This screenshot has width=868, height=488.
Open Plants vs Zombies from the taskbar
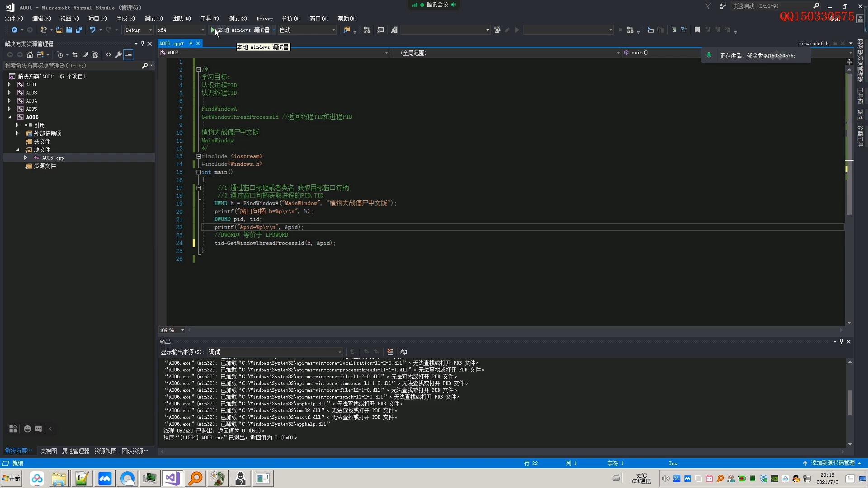pos(217,478)
